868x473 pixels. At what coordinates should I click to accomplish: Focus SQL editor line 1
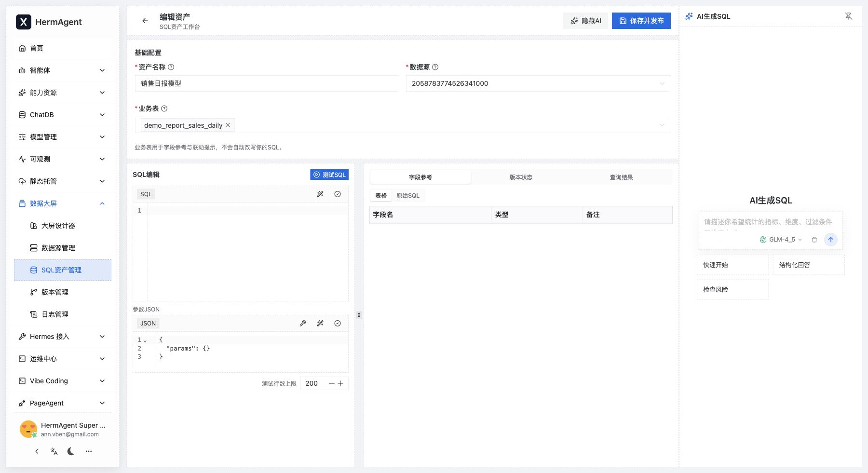click(x=248, y=211)
